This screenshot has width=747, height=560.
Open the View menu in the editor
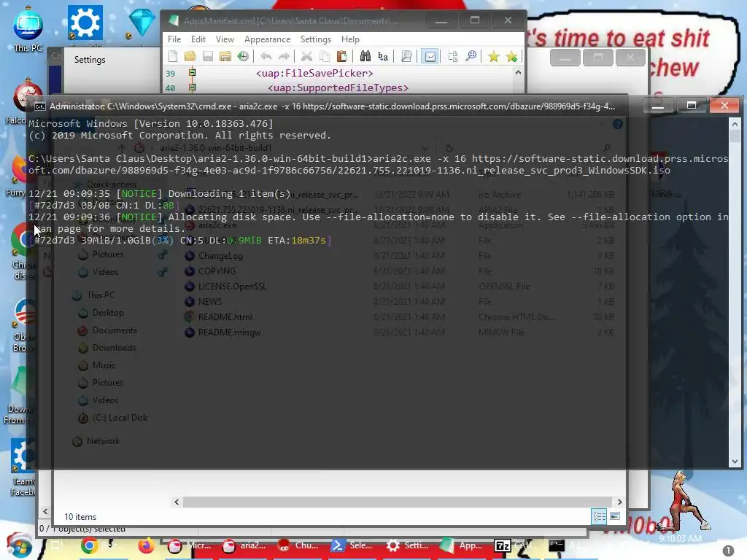(x=225, y=39)
